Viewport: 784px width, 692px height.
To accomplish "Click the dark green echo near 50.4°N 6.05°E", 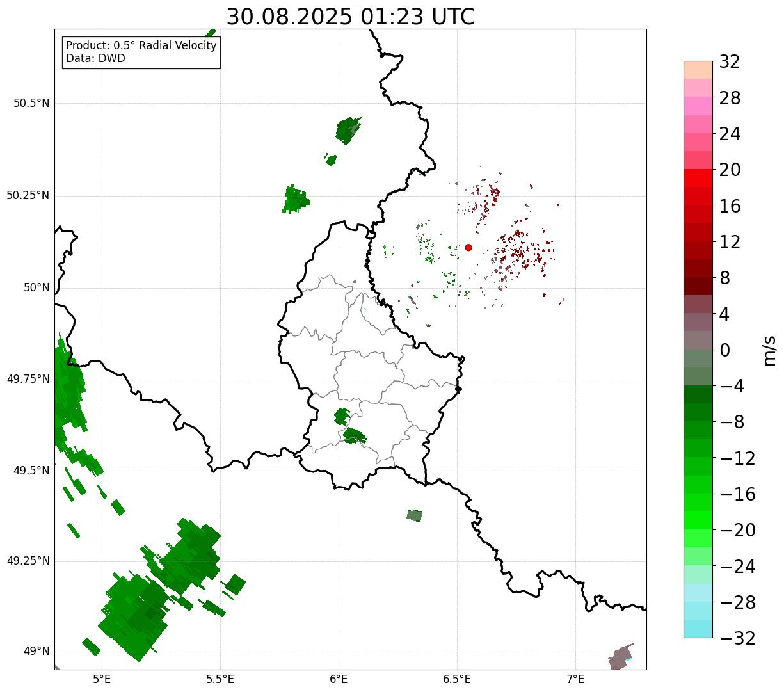I will tap(348, 130).
